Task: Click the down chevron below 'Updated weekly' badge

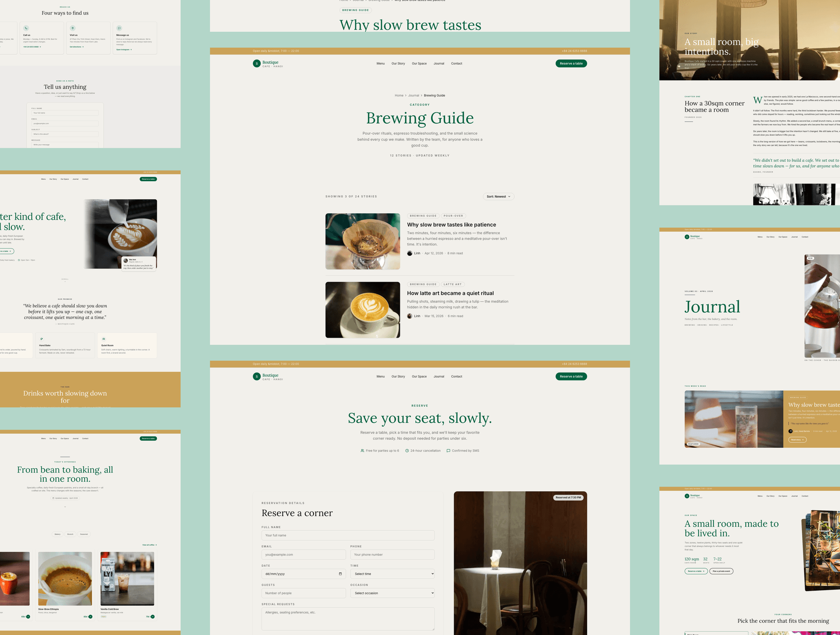Action: point(65,507)
